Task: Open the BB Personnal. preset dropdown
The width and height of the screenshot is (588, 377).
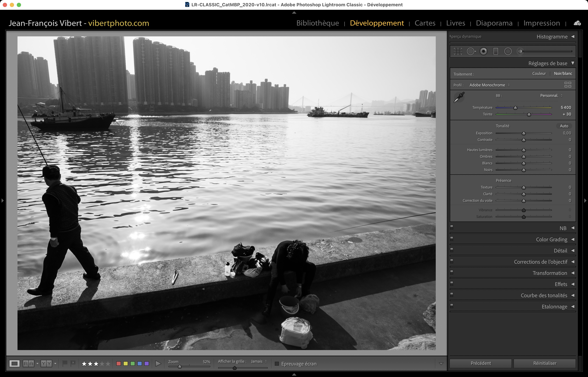Action: [551, 95]
